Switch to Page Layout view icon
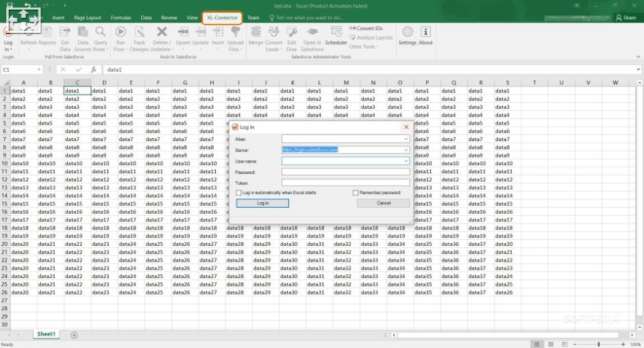The width and height of the screenshot is (644, 348). (x=551, y=344)
